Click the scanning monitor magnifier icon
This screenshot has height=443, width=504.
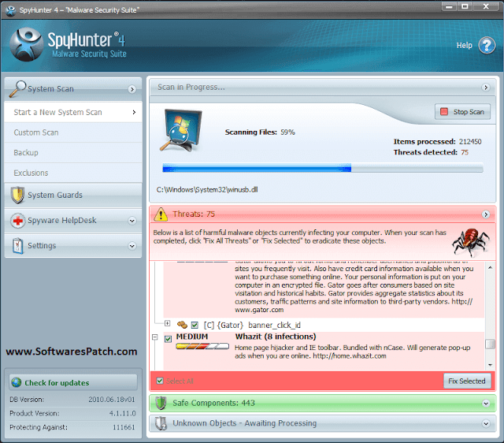[180, 130]
